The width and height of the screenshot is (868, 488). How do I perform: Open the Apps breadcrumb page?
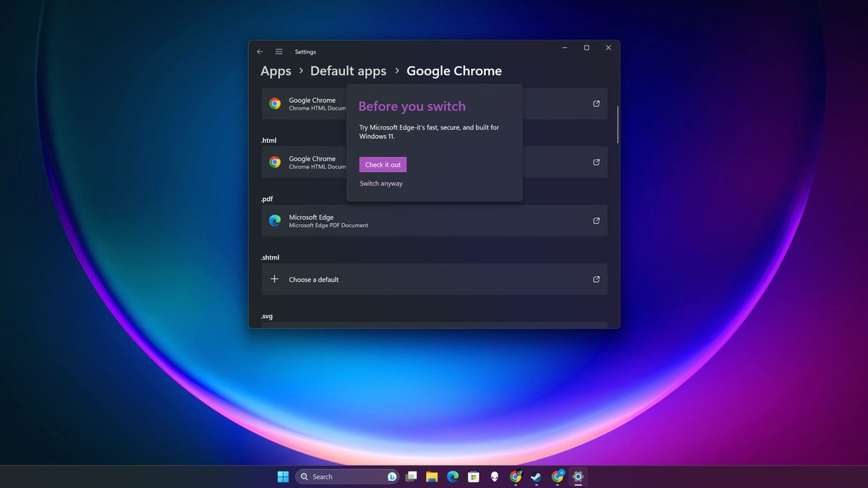pos(275,70)
